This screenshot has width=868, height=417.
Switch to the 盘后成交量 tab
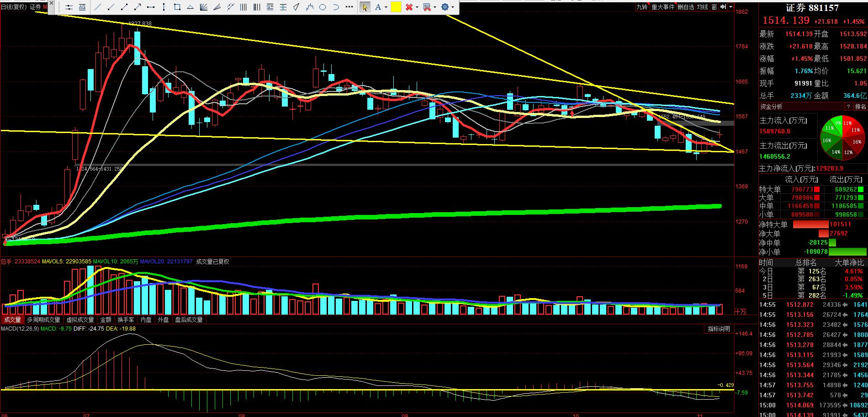tap(189, 320)
